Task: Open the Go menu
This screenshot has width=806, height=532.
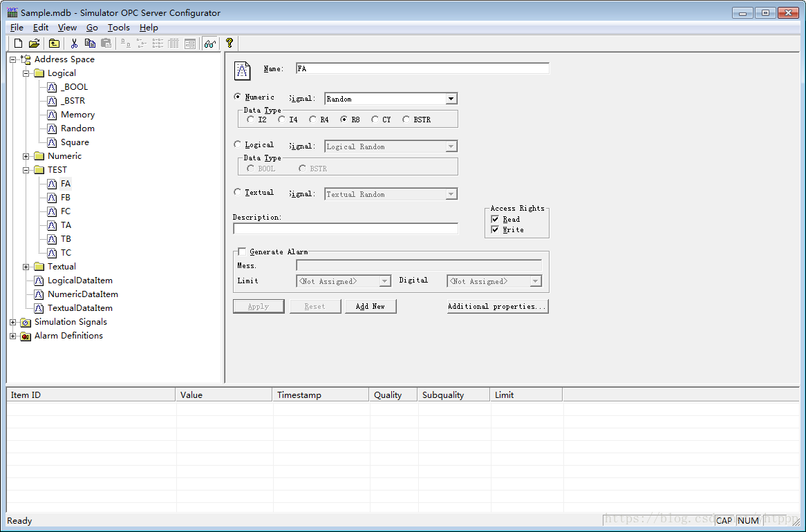Action: [92, 28]
